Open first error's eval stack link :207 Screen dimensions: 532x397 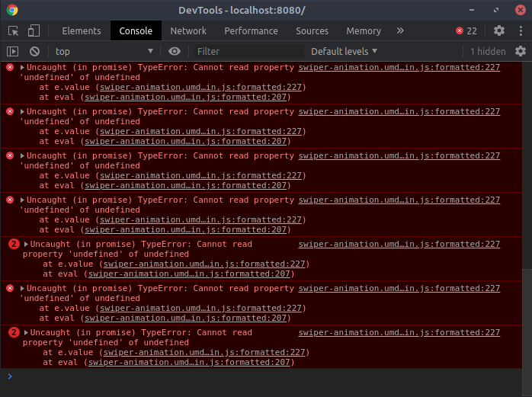coord(185,97)
